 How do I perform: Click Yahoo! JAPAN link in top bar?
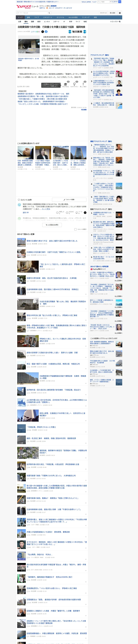pyautogui.click(x=86, y=2)
